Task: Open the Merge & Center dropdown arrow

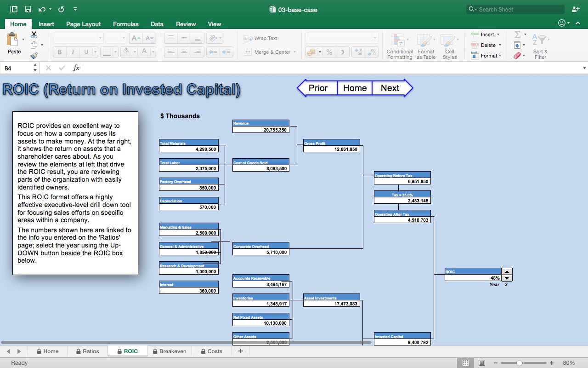Action: (294, 52)
